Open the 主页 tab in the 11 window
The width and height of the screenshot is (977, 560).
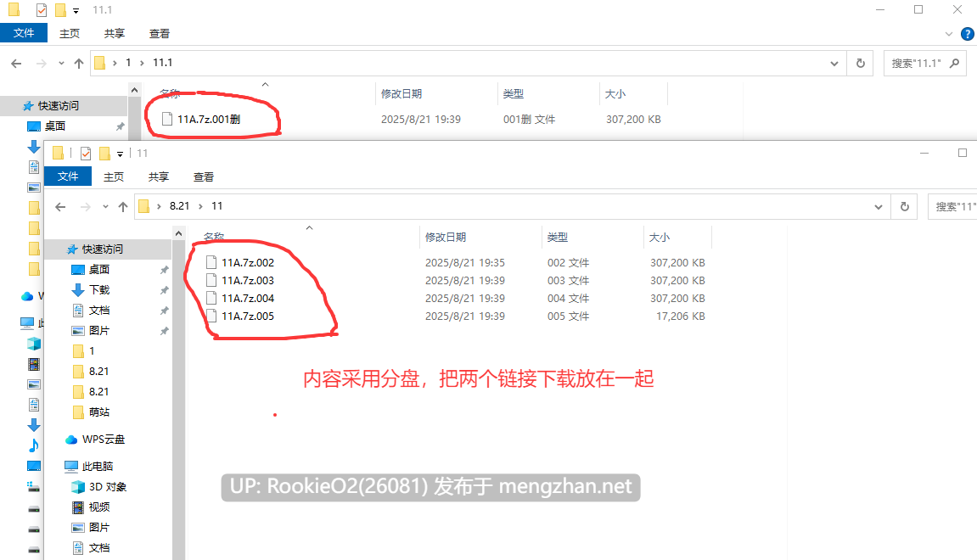[x=114, y=176]
